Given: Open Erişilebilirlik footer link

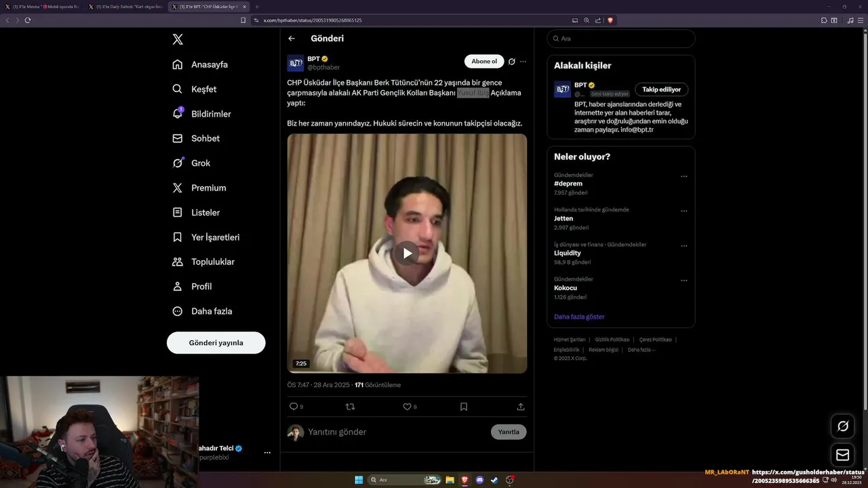Looking at the screenshot, I should [x=567, y=350].
